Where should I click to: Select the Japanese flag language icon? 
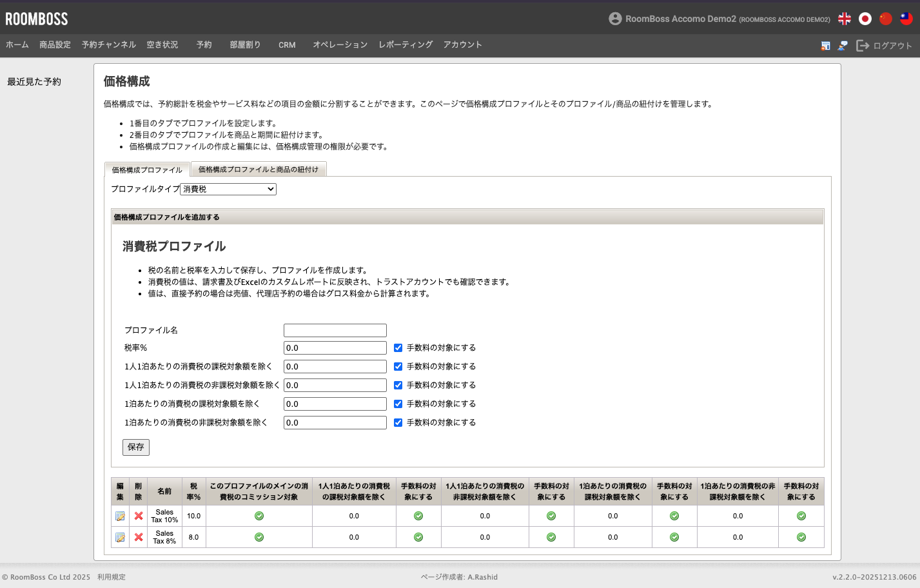pos(865,19)
